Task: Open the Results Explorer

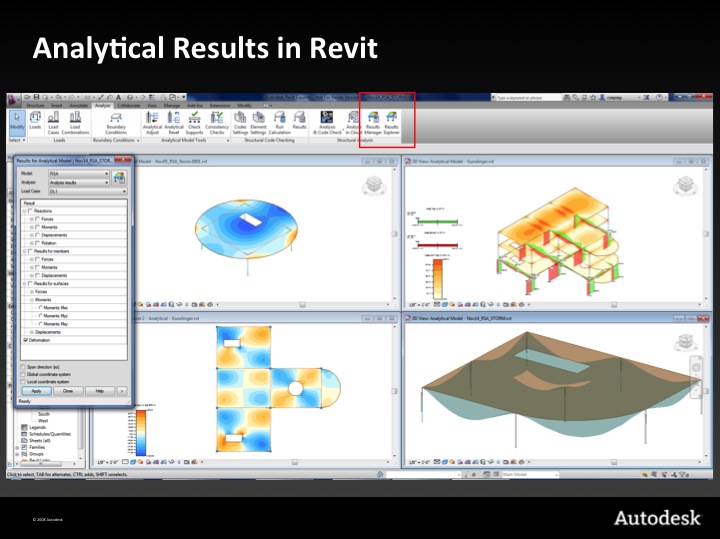Action: click(391, 123)
